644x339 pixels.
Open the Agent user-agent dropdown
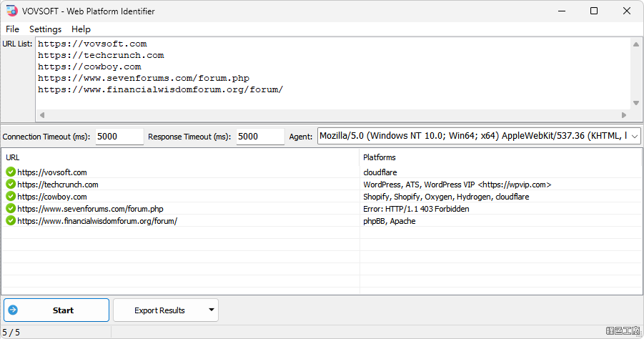click(x=635, y=136)
